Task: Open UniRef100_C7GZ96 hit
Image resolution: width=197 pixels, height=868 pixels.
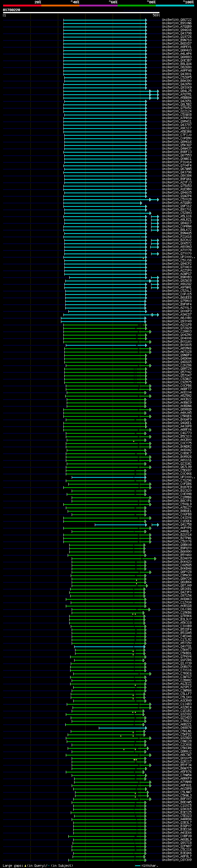Action: [177, 481]
